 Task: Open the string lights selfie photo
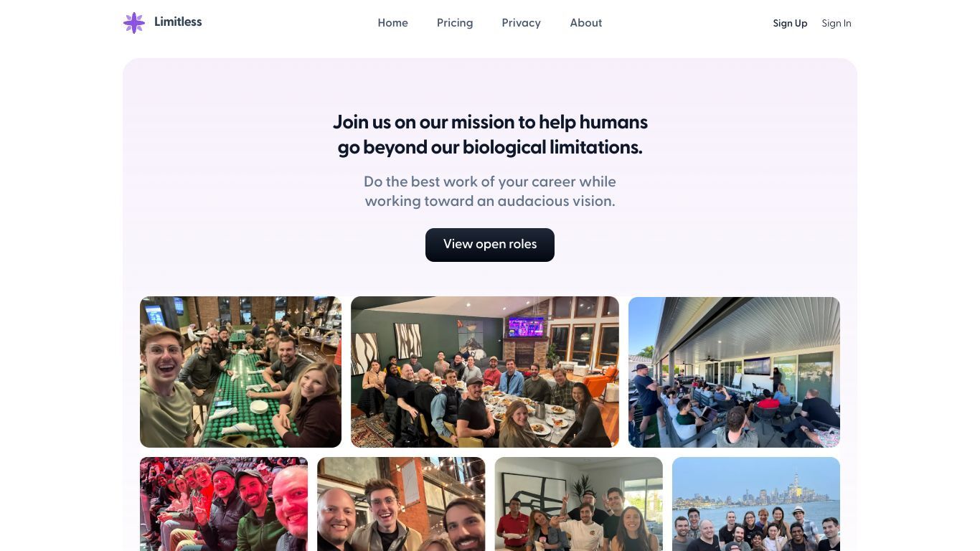401,504
